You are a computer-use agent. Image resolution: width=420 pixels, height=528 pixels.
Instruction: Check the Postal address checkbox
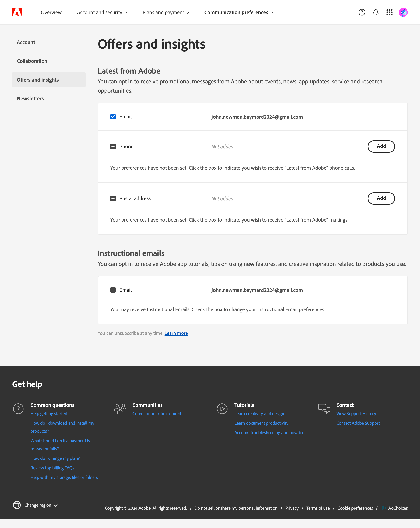[113, 198]
